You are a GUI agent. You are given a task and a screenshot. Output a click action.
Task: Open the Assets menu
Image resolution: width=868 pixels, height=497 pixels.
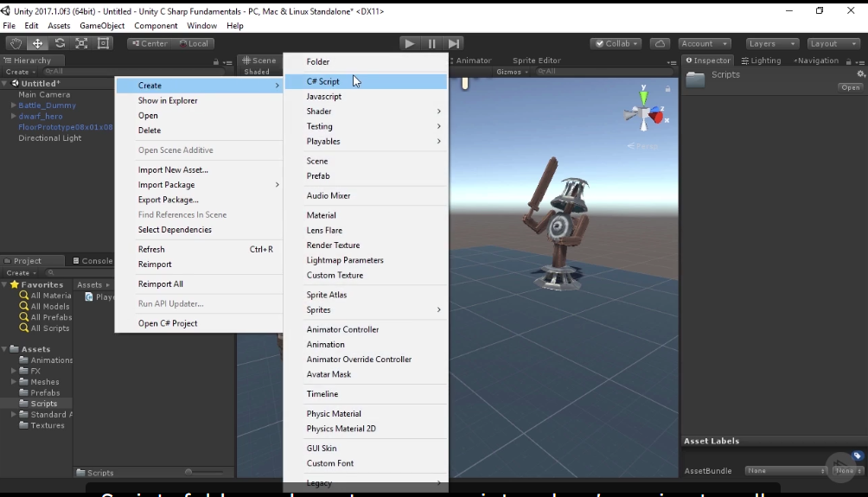(59, 25)
